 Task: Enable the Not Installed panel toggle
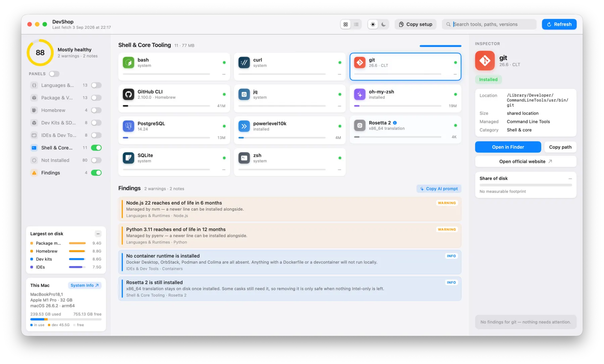tap(96, 160)
